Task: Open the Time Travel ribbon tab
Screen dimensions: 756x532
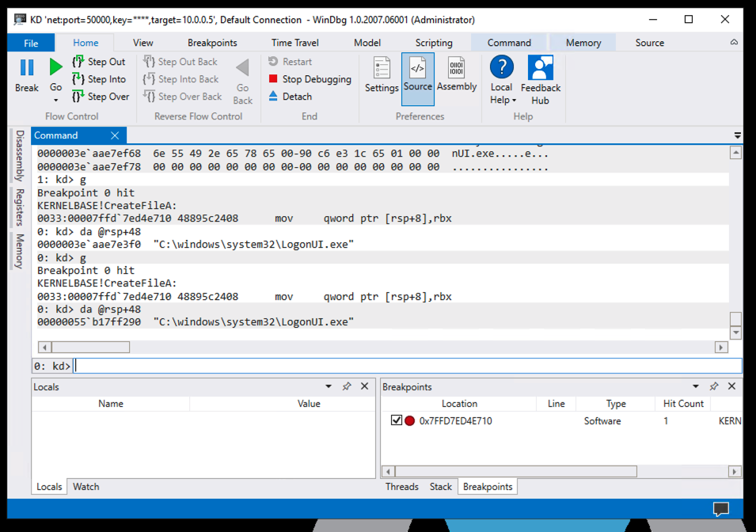Action: pyautogui.click(x=294, y=43)
